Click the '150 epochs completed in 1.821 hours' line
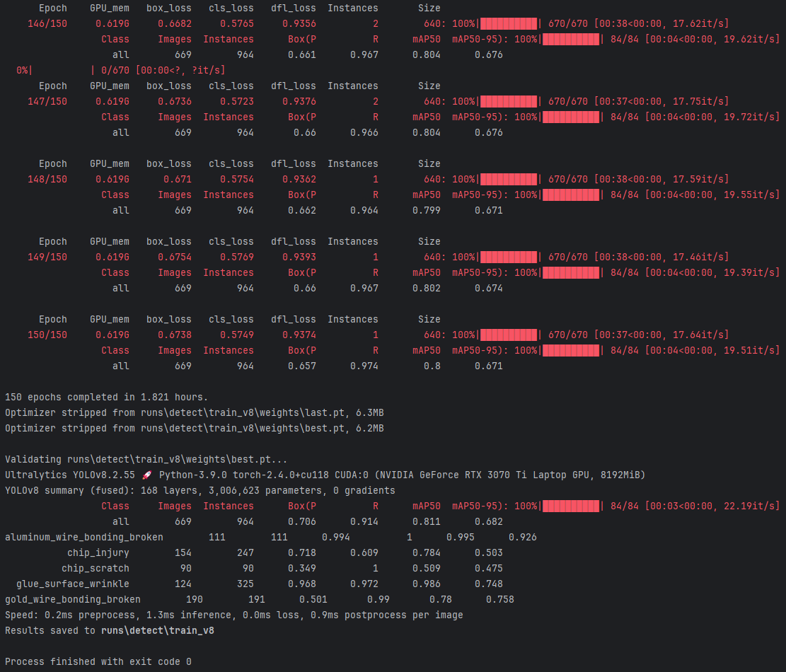786x672 pixels. tap(107, 398)
